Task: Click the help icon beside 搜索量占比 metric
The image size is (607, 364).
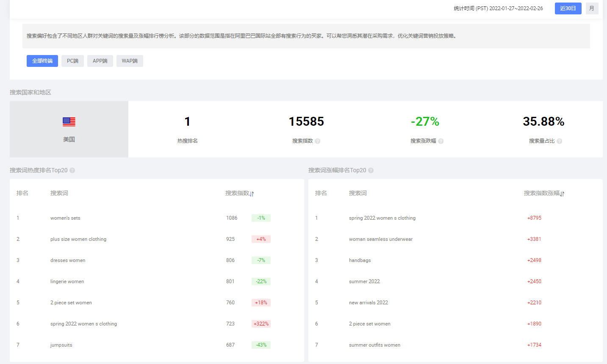Action: (559, 141)
